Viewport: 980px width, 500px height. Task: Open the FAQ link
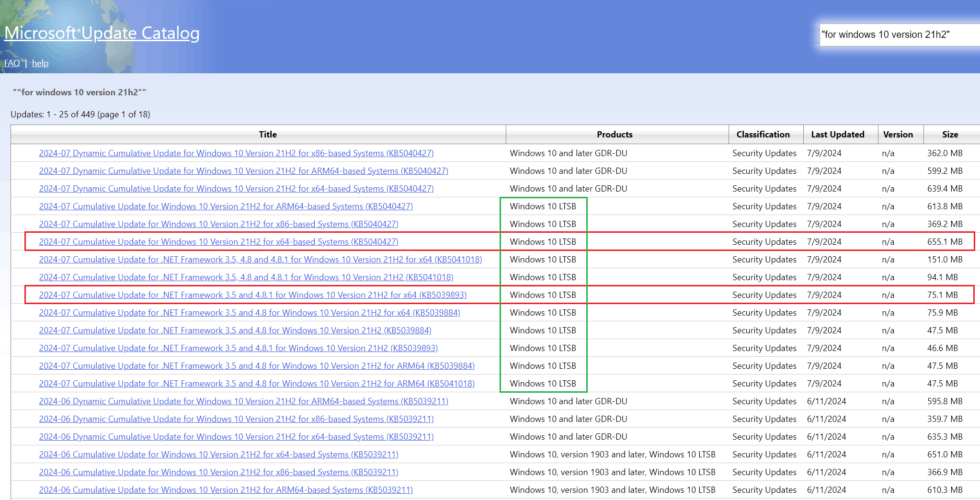pyautogui.click(x=12, y=63)
